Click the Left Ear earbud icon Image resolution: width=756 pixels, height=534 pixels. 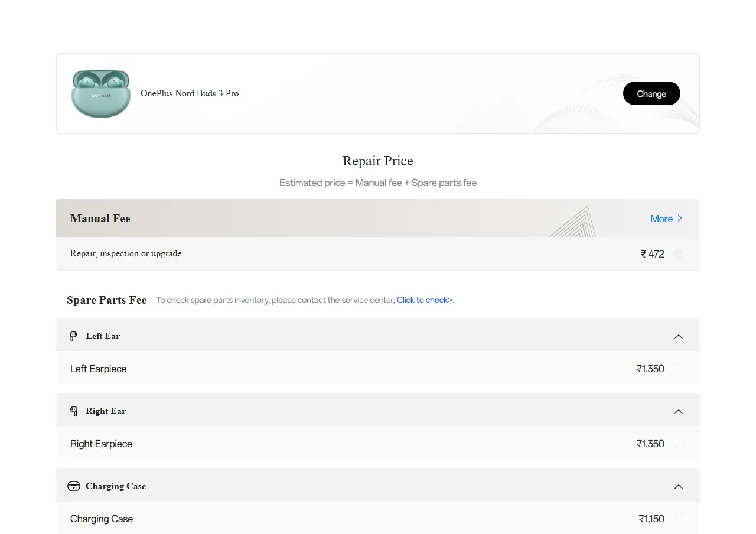(x=74, y=336)
